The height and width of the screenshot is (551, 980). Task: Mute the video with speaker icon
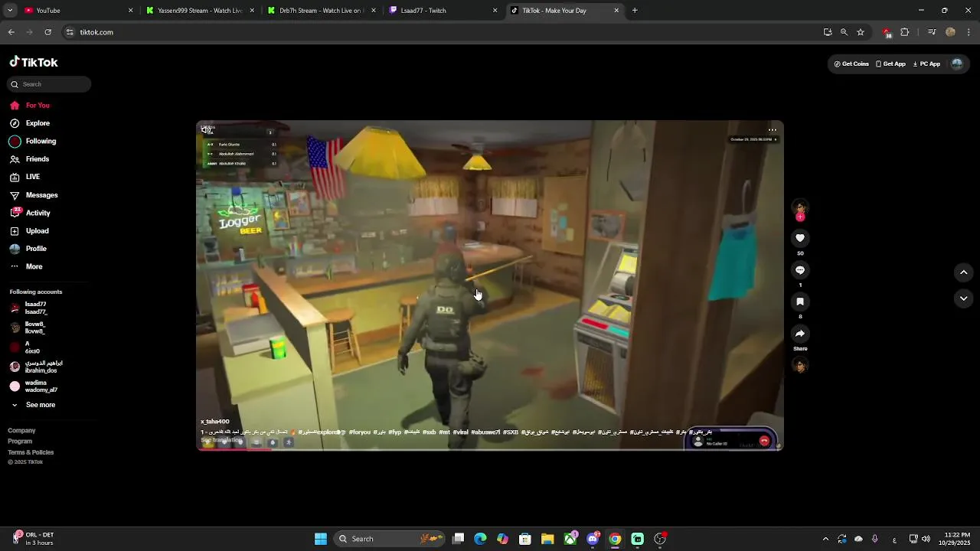(207, 130)
